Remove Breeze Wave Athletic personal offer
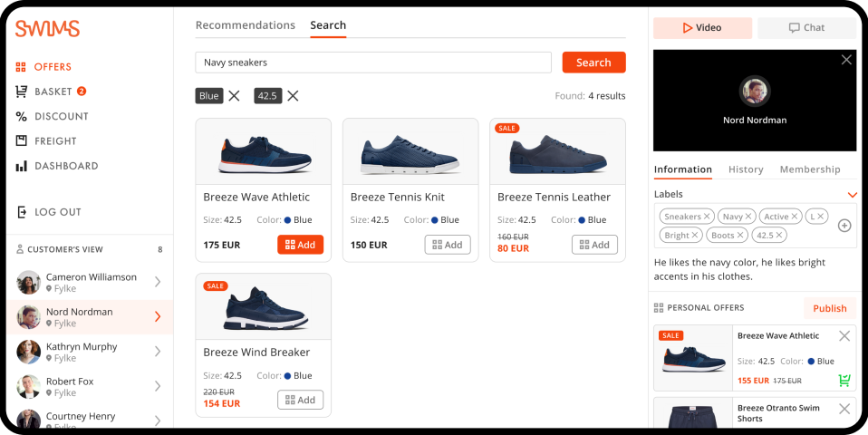 (x=844, y=336)
